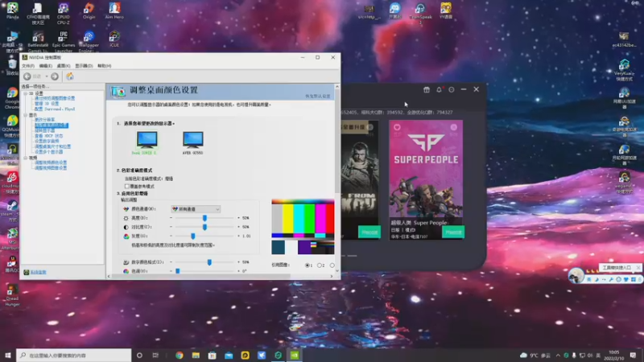Click green button on Escape from Tarkov card
The height and width of the screenshot is (362, 644).
click(x=369, y=232)
